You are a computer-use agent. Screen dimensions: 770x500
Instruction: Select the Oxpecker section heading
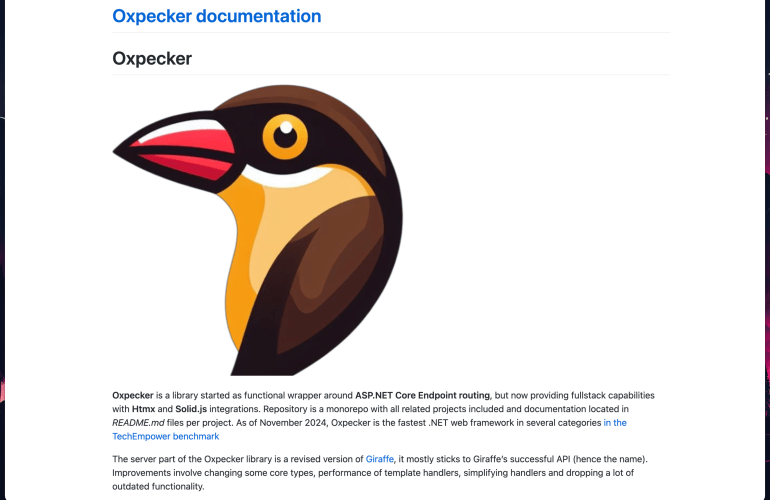click(152, 58)
